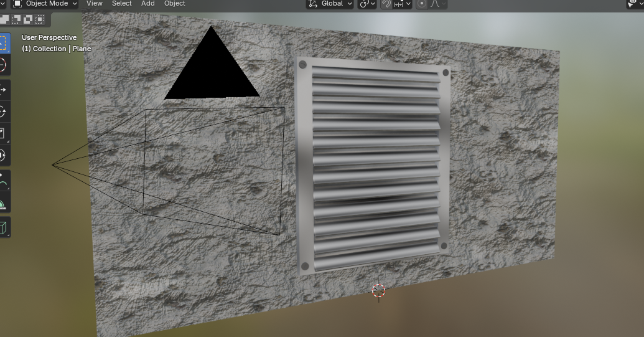The height and width of the screenshot is (337, 644).
Task: Open Global transform orientation dropdown
Action: coord(330,4)
